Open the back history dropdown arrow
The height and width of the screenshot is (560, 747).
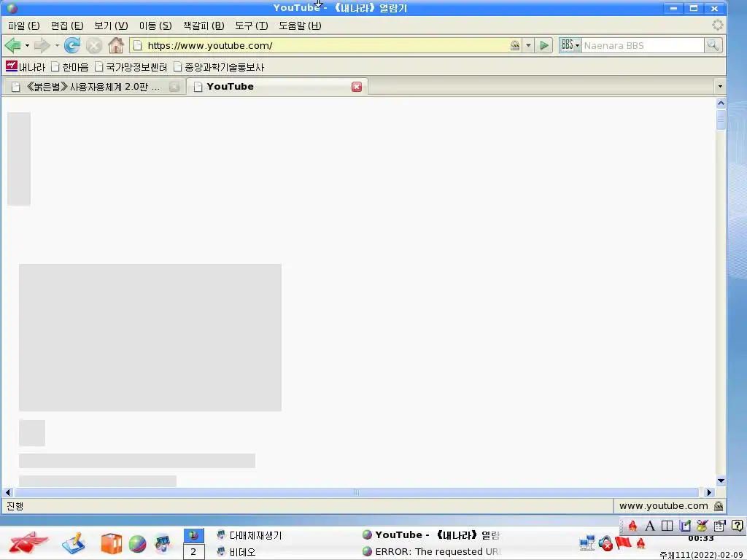27,46
